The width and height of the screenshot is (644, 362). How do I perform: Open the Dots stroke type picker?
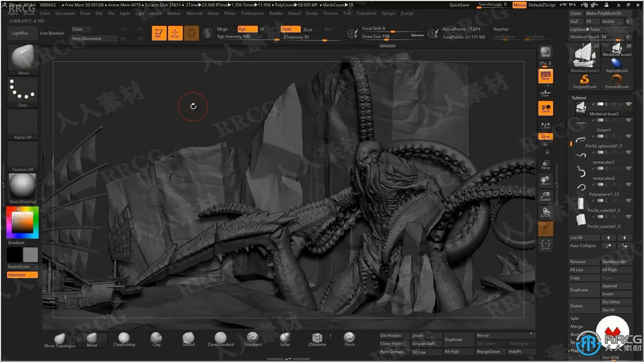pyautogui.click(x=22, y=92)
